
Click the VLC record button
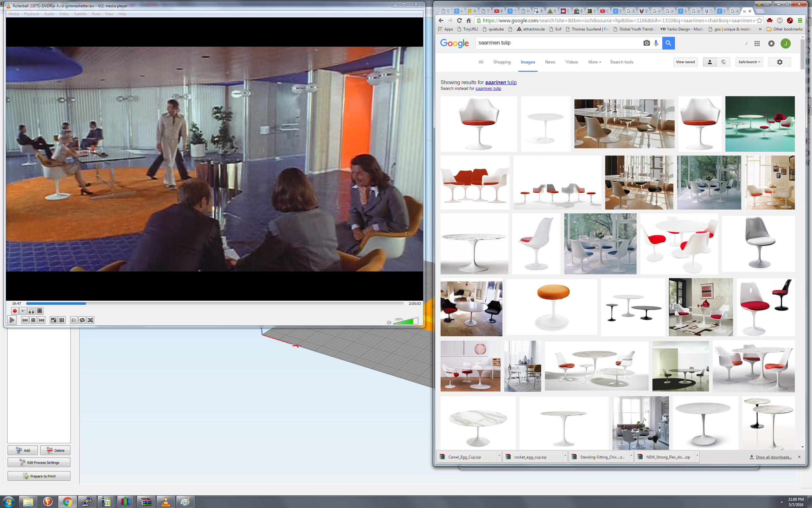point(14,311)
